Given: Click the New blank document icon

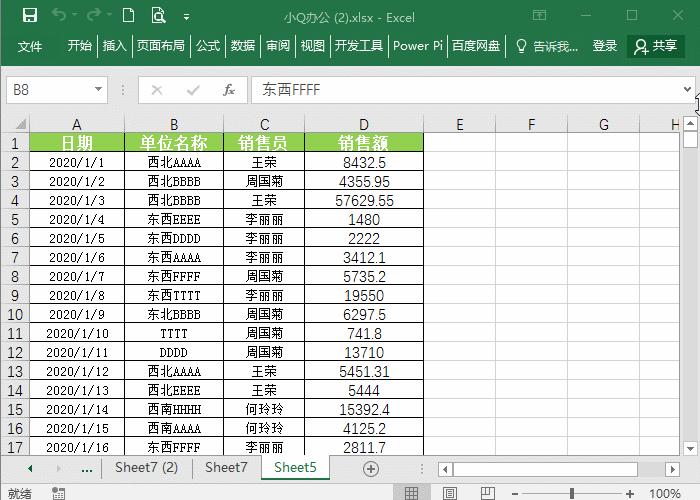Looking at the screenshot, I should (129, 15).
